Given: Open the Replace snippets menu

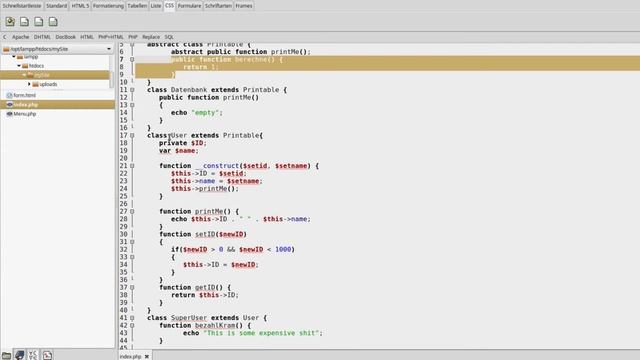Looking at the screenshot, I should 151,37.
